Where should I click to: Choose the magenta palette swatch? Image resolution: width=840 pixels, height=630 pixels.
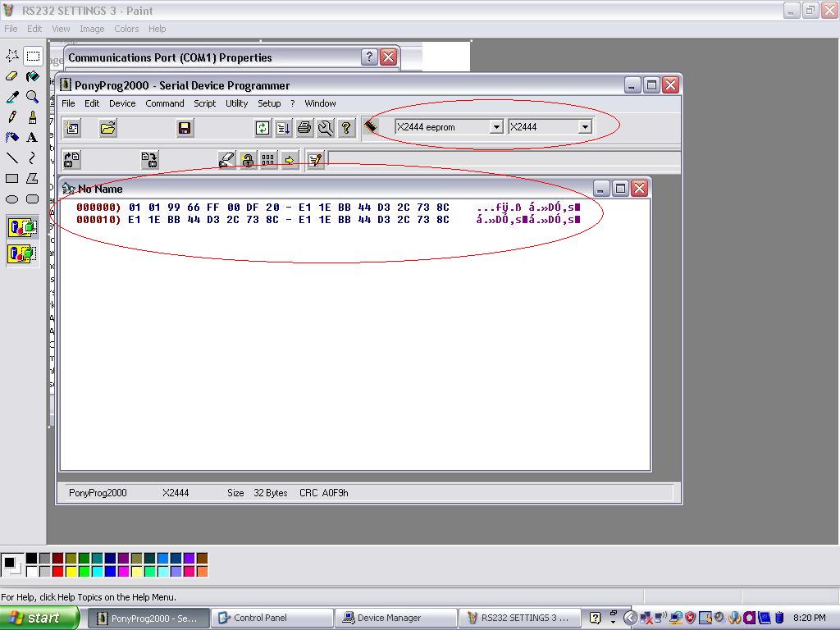pos(123,572)
